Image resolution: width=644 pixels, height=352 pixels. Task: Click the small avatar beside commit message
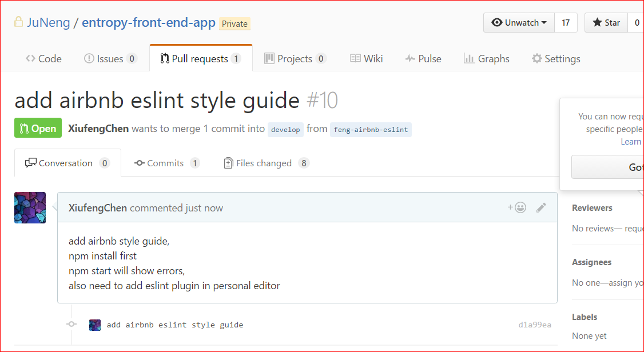point(95,325)
